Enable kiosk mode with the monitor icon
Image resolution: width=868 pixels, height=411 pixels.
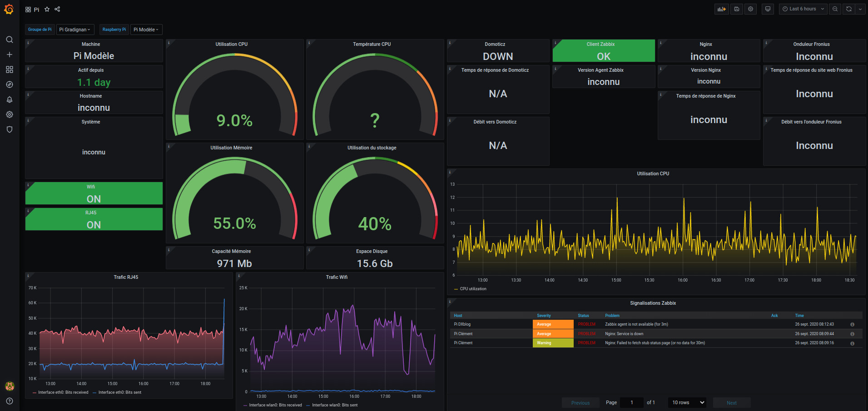[768, 9]
